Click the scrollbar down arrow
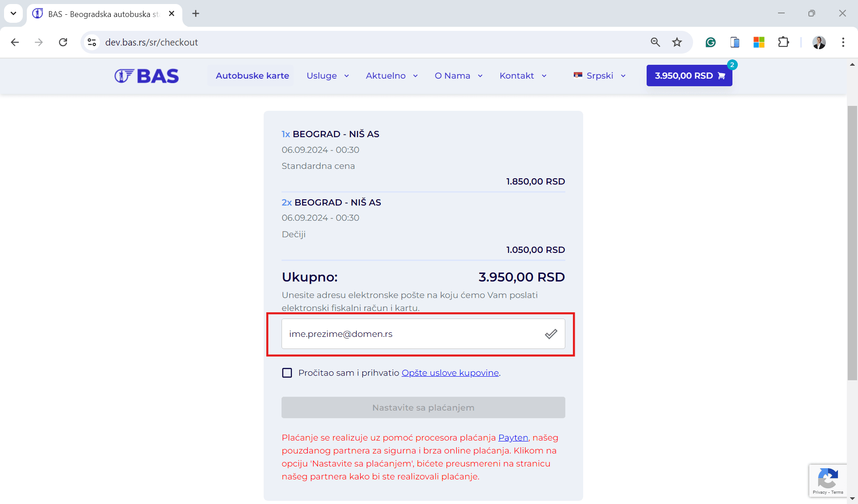 (x=852, y=499)
